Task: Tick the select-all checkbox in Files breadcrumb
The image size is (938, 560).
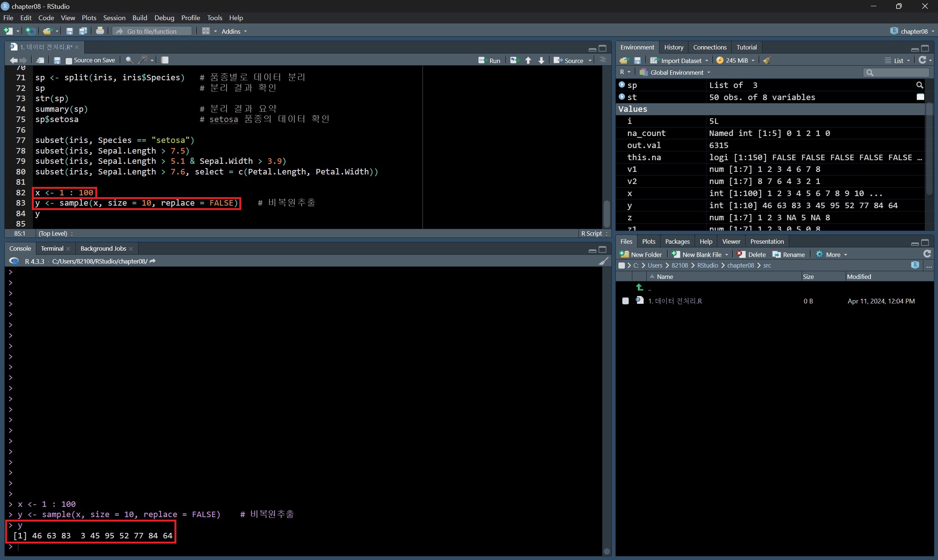Action: tap(621, 265)
